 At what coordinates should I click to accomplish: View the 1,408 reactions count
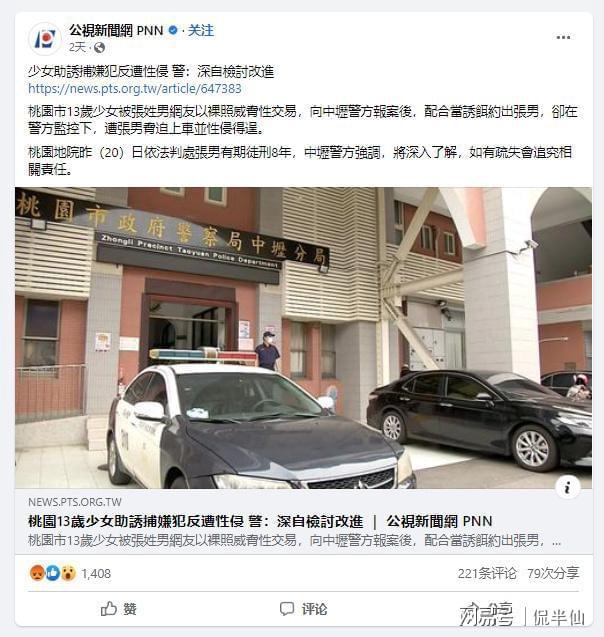(x=96, y=573)
